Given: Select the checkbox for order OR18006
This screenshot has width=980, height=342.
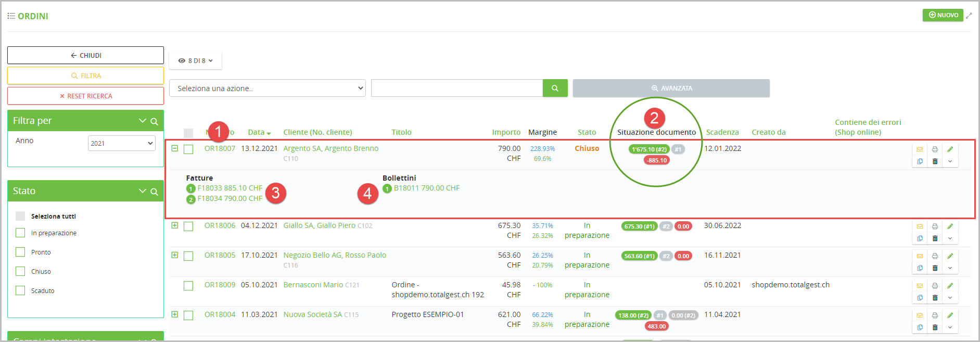Looking at the screenshot, I should tap(188, 226).
